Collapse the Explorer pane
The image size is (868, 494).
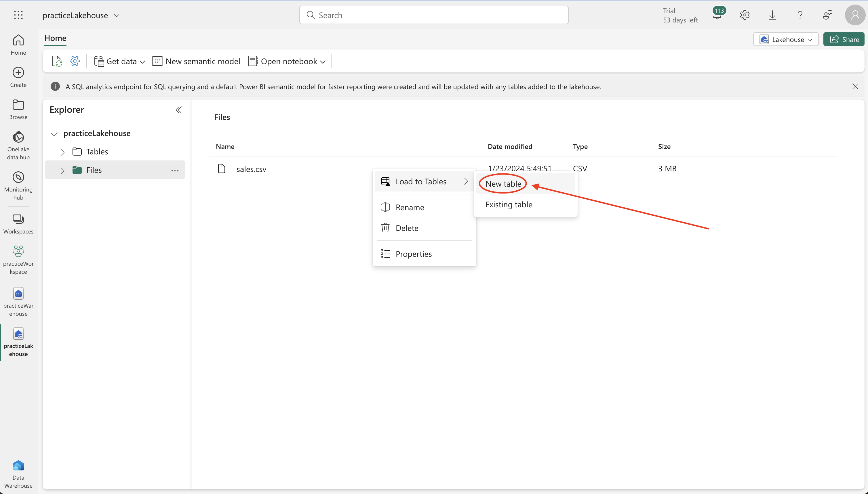(x=179, y=110)
